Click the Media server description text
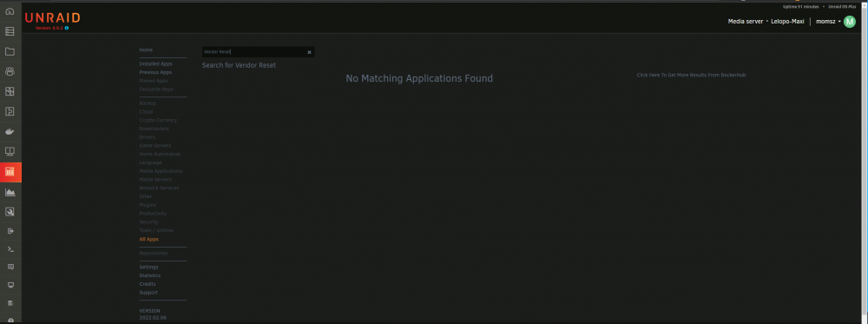The width and height of the screenshot is (868, 324). coord(745,22)
